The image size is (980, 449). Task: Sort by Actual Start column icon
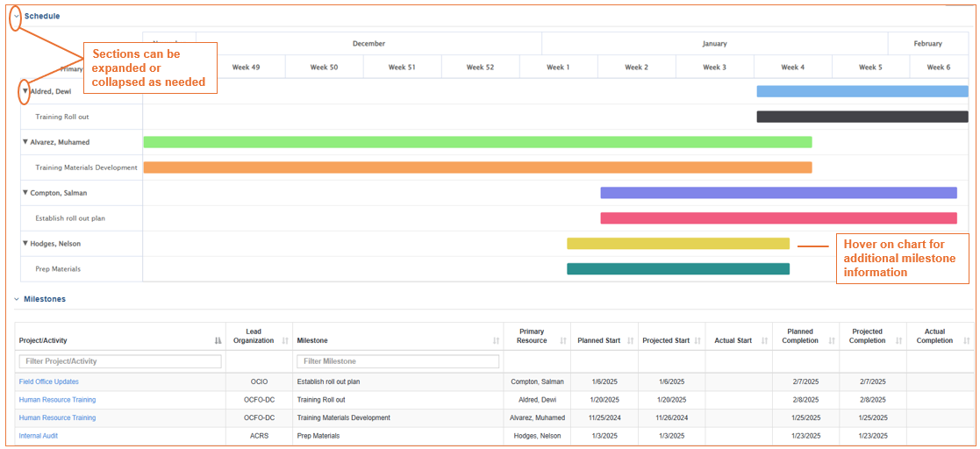(765, 341)
